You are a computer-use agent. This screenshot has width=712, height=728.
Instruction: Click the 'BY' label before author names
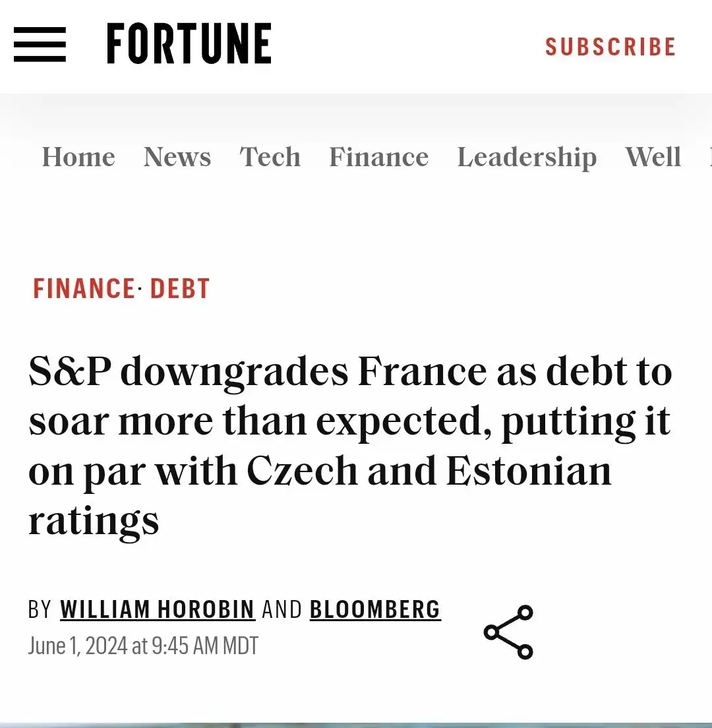[40, 609]
